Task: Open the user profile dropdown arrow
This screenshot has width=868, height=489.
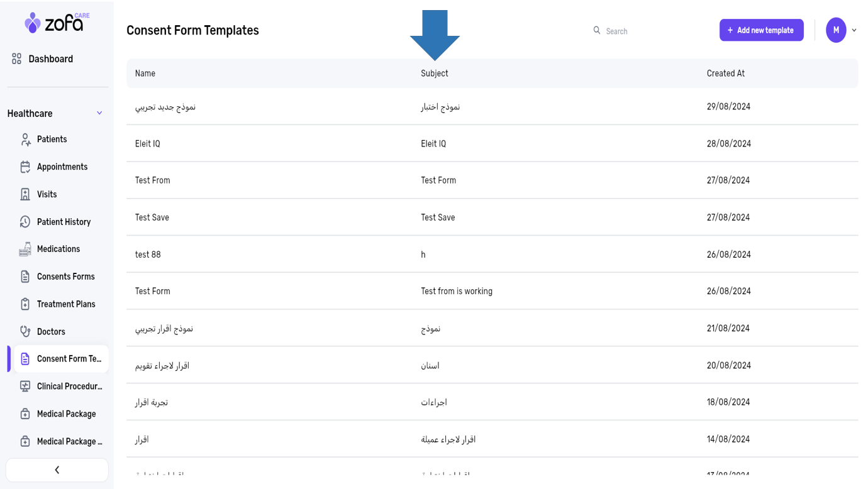Action: coord(854,30)
